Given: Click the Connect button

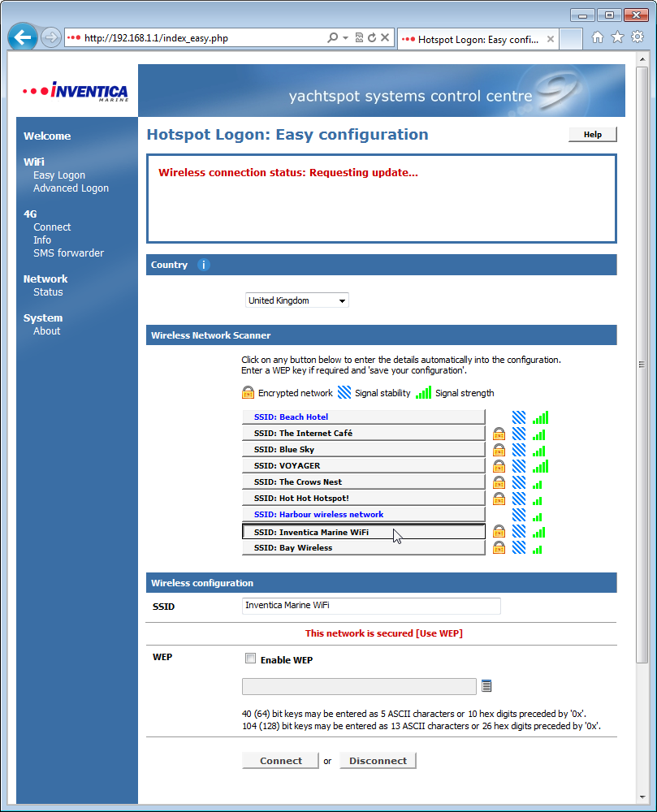Looking at the screenshot, I should click(x=281, y=760).
